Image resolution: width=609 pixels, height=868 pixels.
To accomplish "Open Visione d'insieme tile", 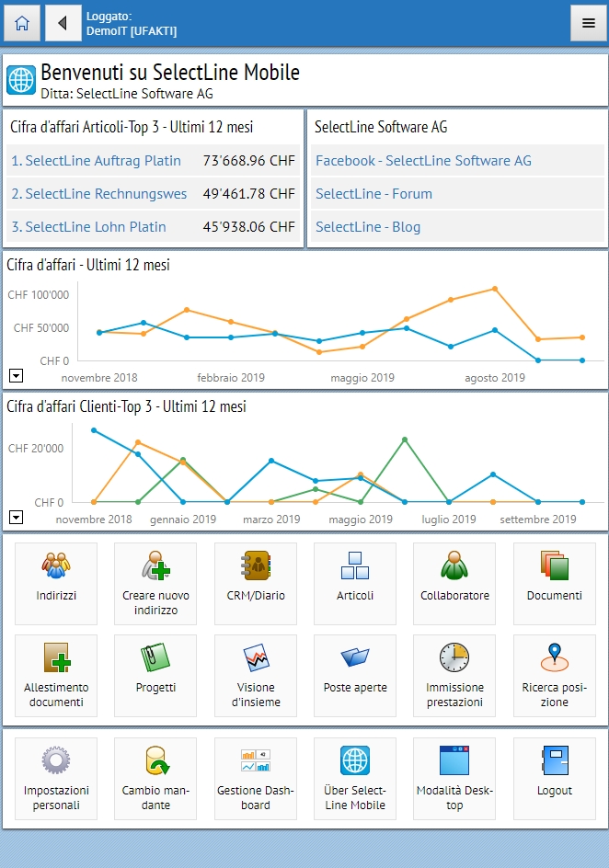I will (x=256, y=675).
